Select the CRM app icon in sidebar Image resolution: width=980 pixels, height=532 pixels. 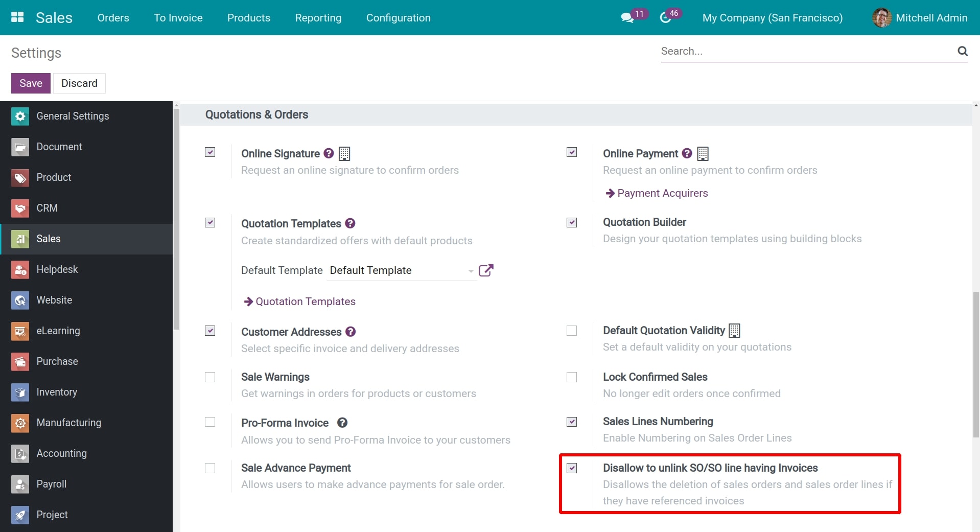point(20,208)
